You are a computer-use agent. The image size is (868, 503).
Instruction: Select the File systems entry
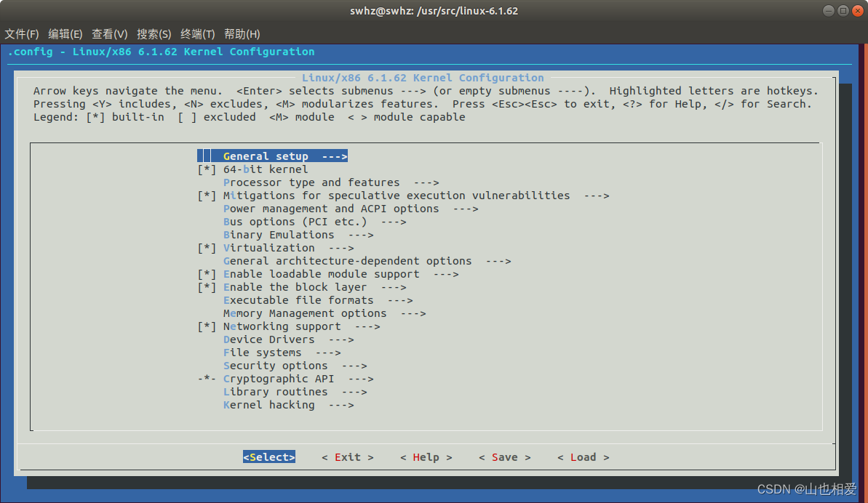[x=282, y=353]
